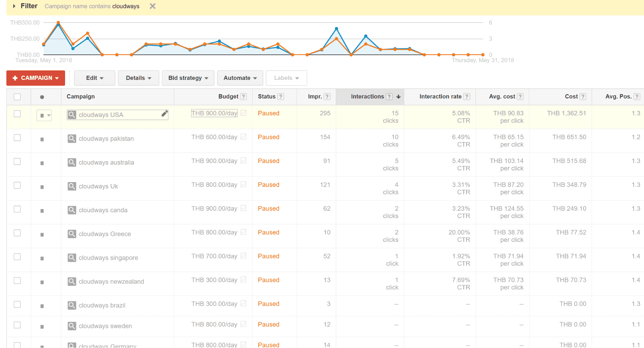Image resolution: width=644 pixels, height=348 pixels.
Task: Click the Budget column help icon
Action: click(244, 97)
